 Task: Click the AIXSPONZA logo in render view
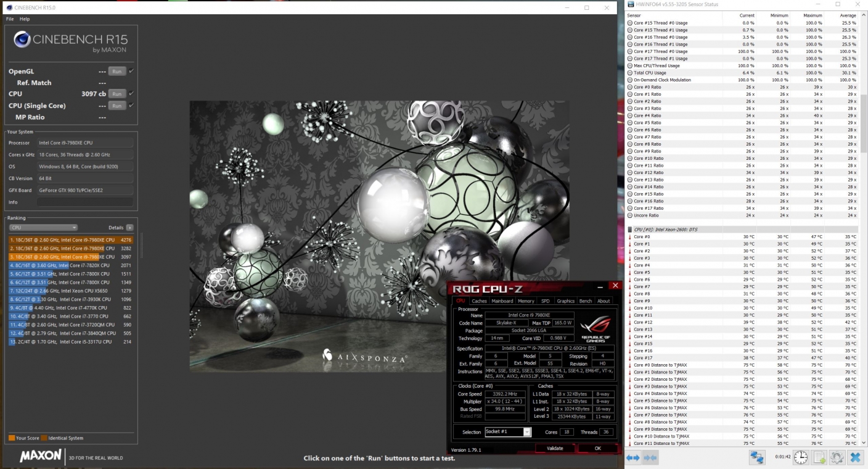364,357
